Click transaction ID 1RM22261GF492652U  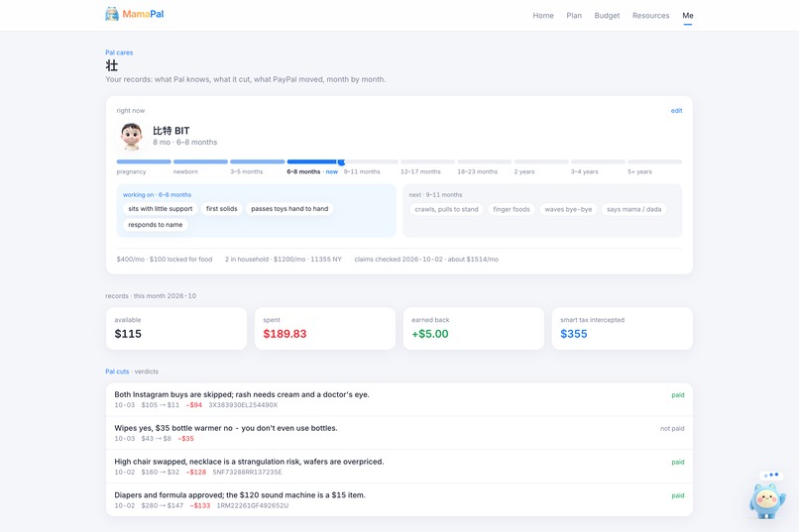(x=253, y=505)
